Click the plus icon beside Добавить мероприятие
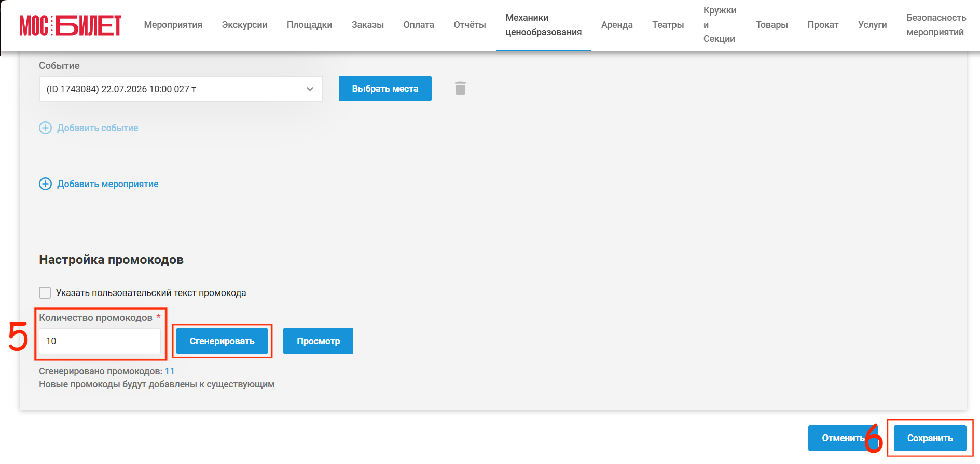This screenshot has width=980, height=464. point(46,184)
